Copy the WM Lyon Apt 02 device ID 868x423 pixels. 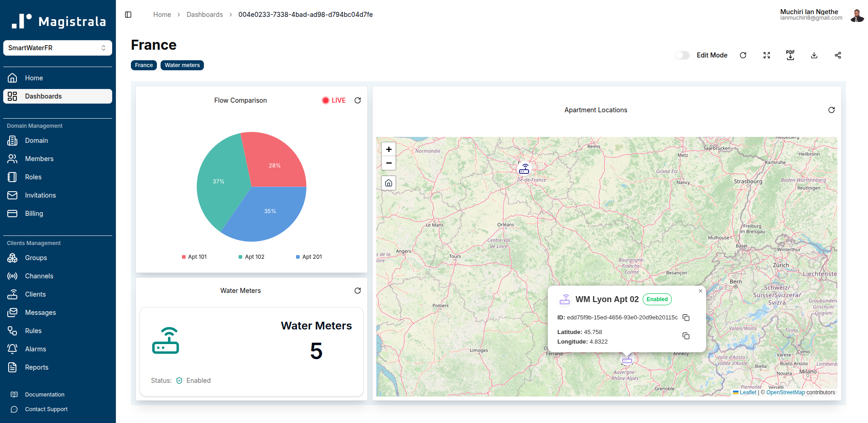pyautogui.click(x=686, y=318)
